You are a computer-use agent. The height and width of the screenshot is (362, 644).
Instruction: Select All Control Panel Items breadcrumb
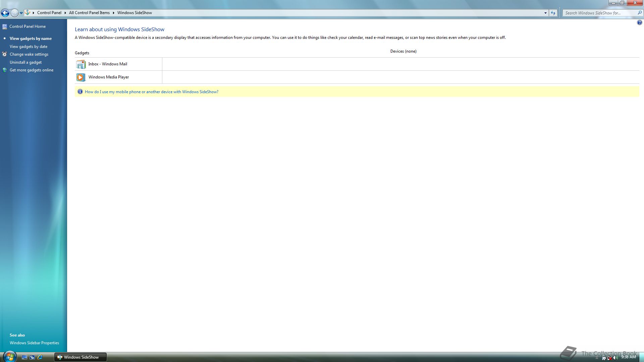tap(89, 13)
